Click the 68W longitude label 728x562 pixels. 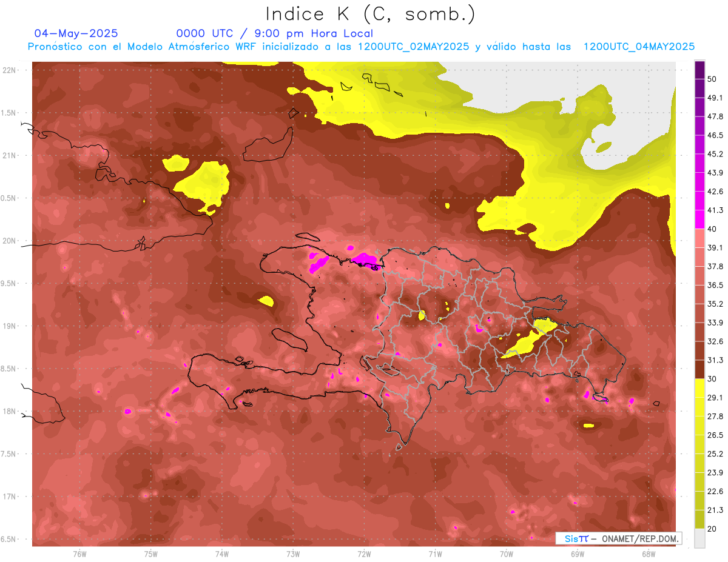[649, 554]
